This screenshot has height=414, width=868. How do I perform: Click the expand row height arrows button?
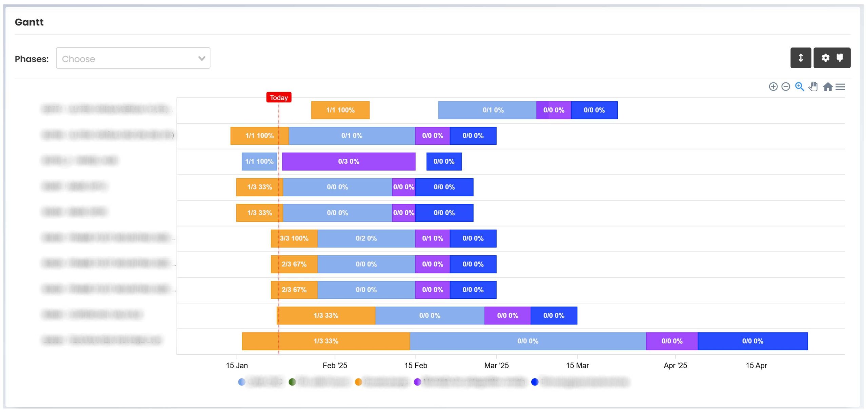click(801, 58)
